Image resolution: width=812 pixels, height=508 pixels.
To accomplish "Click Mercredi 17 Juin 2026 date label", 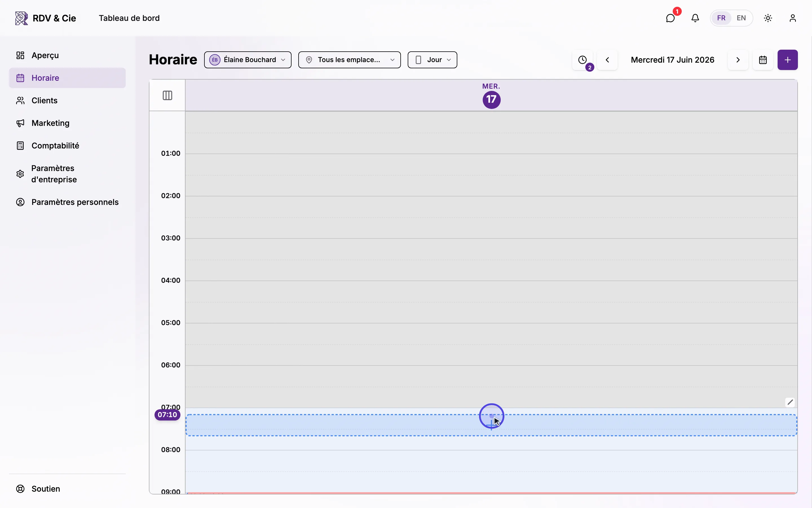I will (x=672, y=60).
